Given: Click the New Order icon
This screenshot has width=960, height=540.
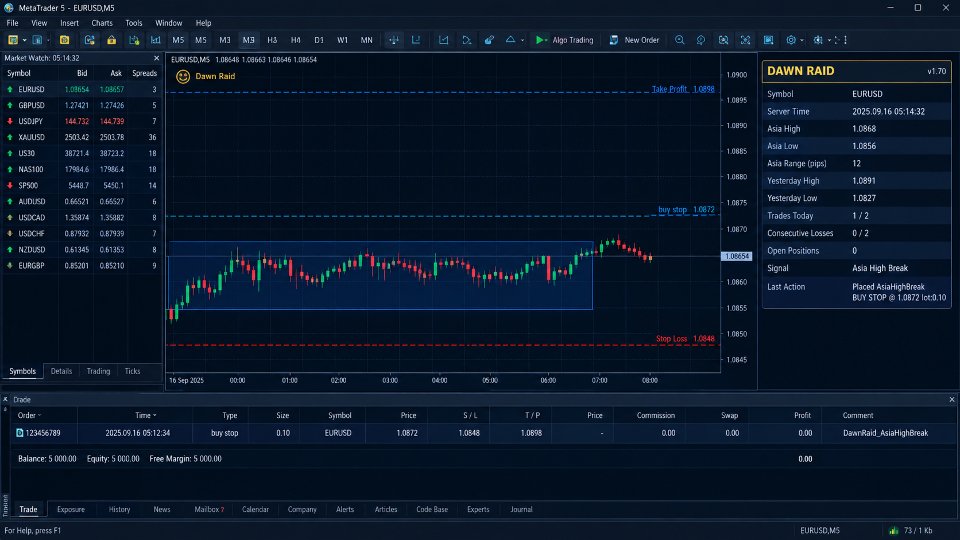Looking at the screenshot, I should 613,40.
